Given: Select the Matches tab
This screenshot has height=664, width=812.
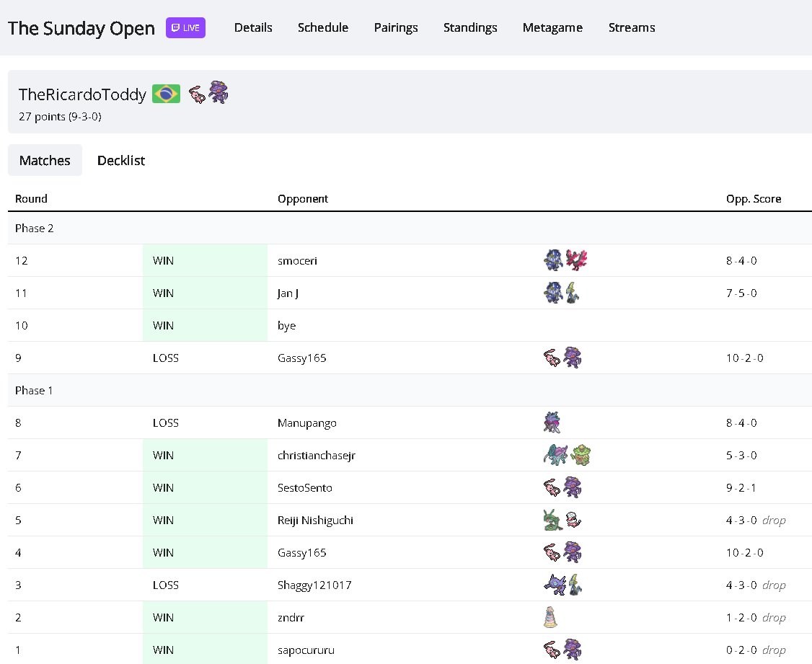Looking at the screenshot, I should (45, 161).
